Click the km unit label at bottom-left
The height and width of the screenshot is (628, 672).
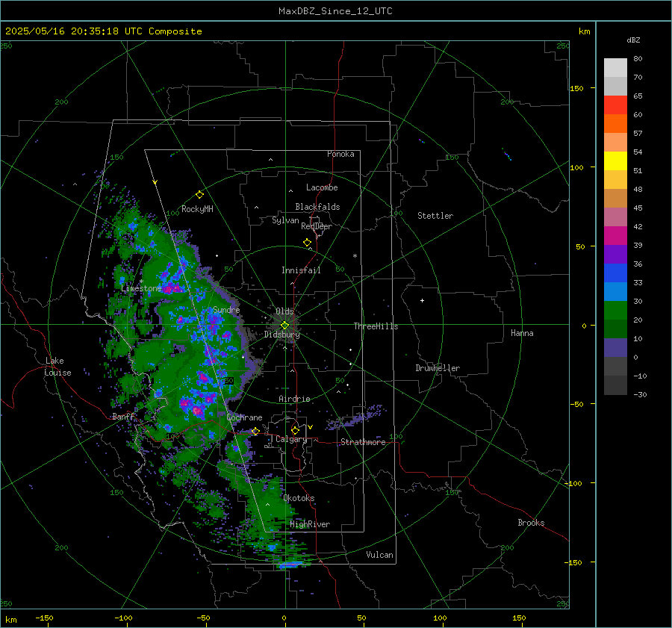tap(11, 620)
